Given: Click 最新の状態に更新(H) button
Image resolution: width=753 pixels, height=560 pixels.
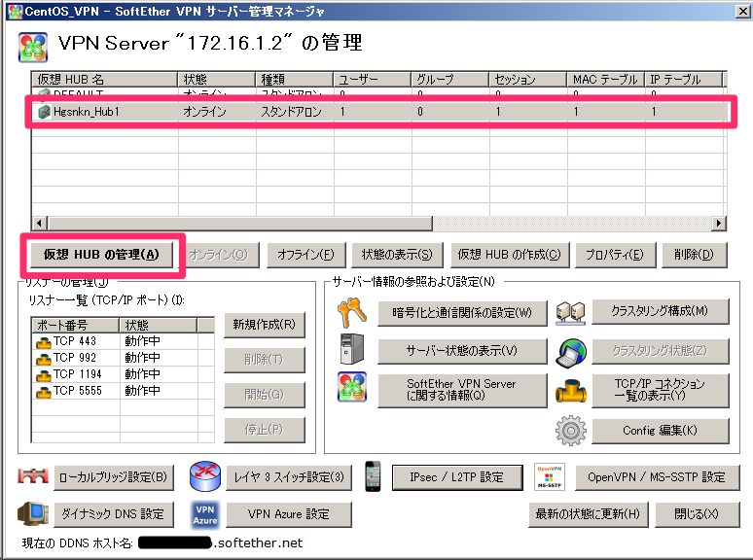Looking at the screenshot, I should click(x=589, y=514).
